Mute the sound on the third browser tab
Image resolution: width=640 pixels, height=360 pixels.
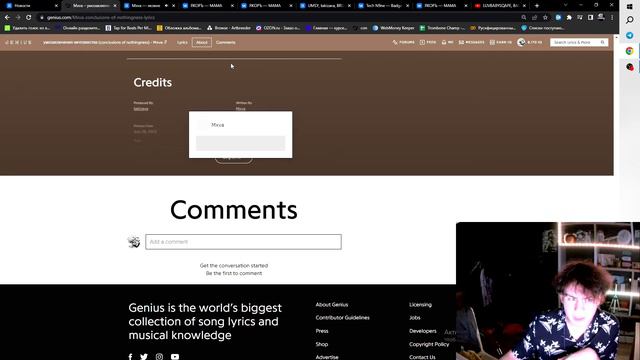click(x=166, y=6)
